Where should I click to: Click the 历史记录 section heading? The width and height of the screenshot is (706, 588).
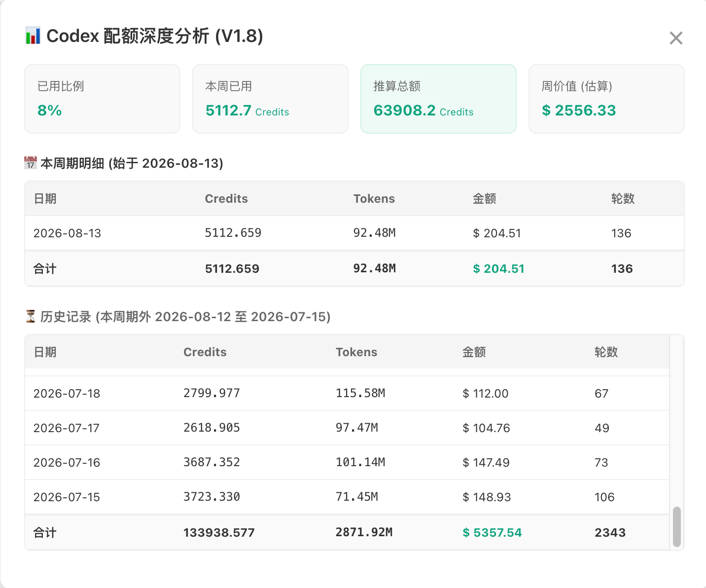tap(185, 317)
